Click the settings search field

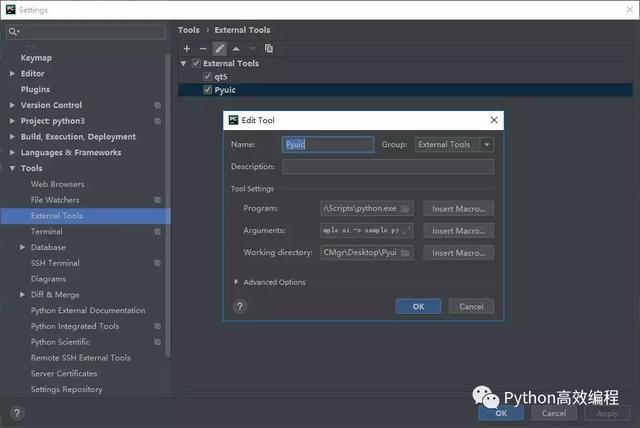click(x=86, y=32)
